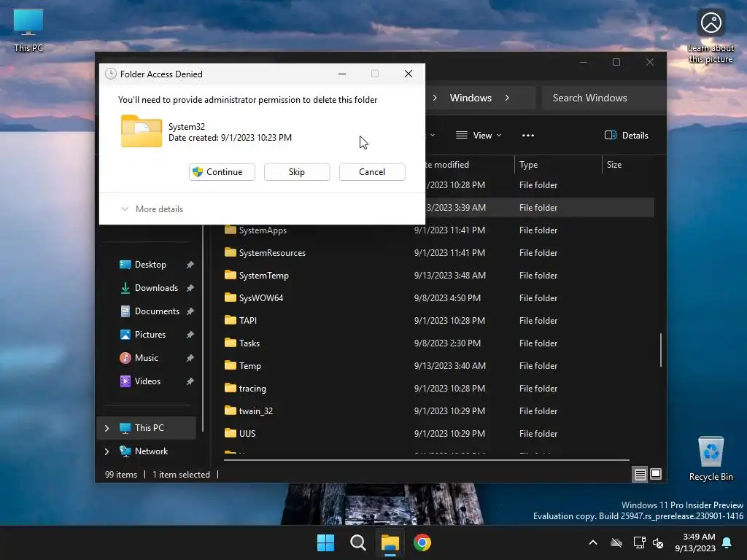Close the Folder Access Denied dialog
Screen dimensions: 747x560
[x=409, y=74]
